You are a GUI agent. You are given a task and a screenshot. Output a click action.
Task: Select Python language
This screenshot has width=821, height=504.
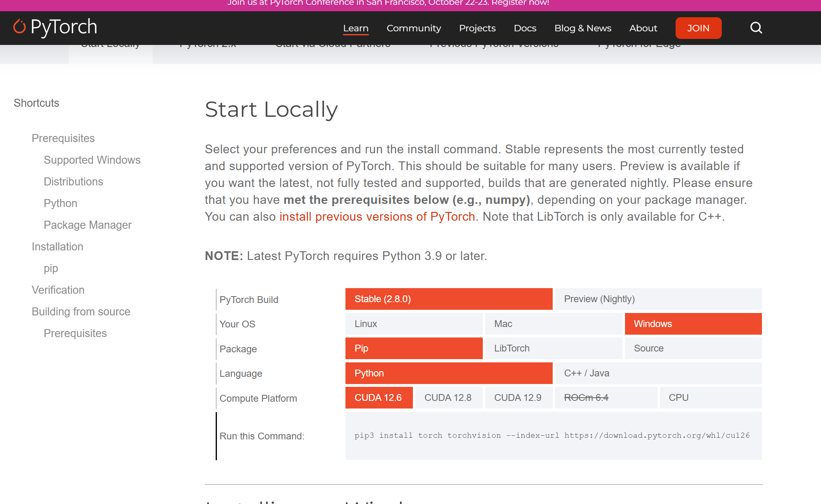[449, 373]
